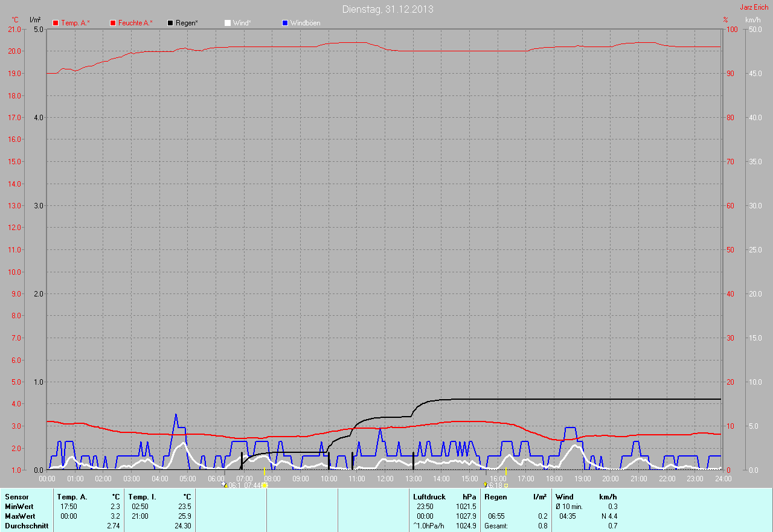Click the 12:00 label on the time axis
773x532 pixels.
tap(385, 479)
